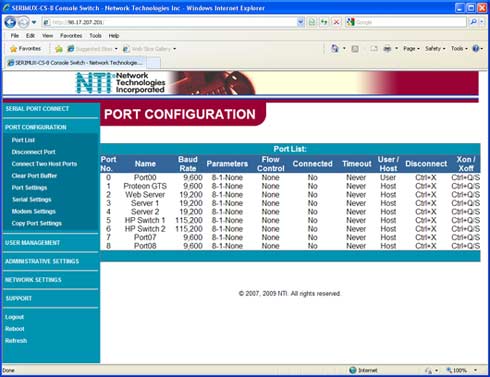
Task: Click Connect Two Host Ports link
Action: click(44, 164)
